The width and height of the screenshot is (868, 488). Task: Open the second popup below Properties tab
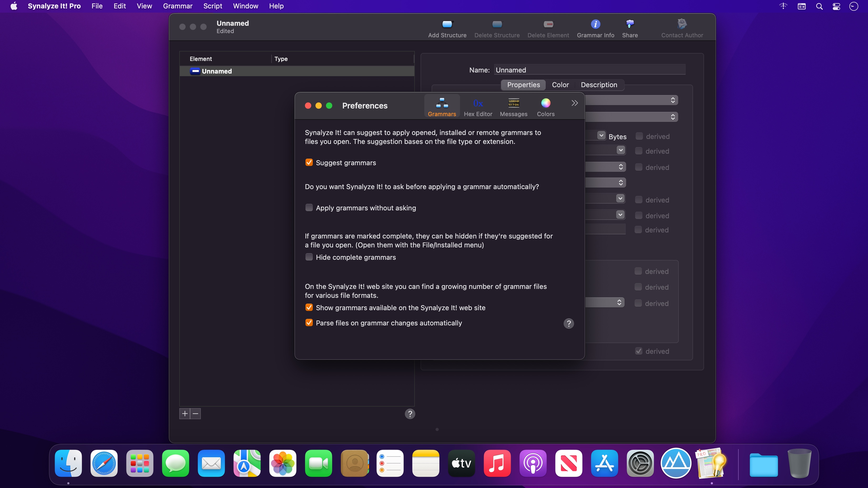(631, 117)
